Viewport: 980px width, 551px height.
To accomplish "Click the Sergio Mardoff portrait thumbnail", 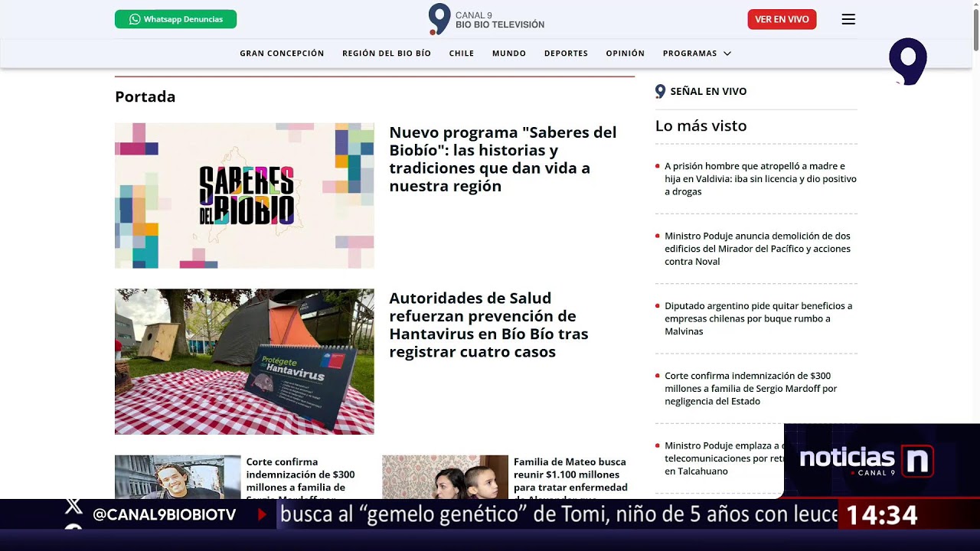I will click(178, 477).
